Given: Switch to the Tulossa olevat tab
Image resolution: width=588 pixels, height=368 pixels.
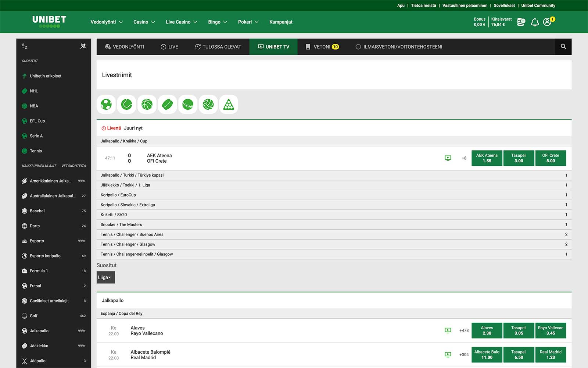Looking at the screenshot, I should 218,47.
